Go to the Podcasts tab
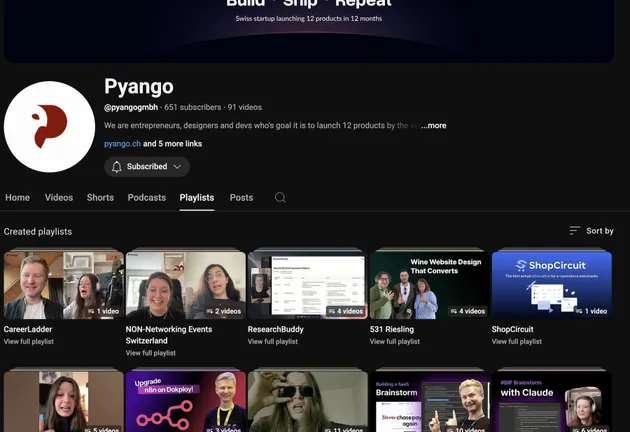Image resolution: width=630 pixels, height=432 pixels. (x=147, y=198)
